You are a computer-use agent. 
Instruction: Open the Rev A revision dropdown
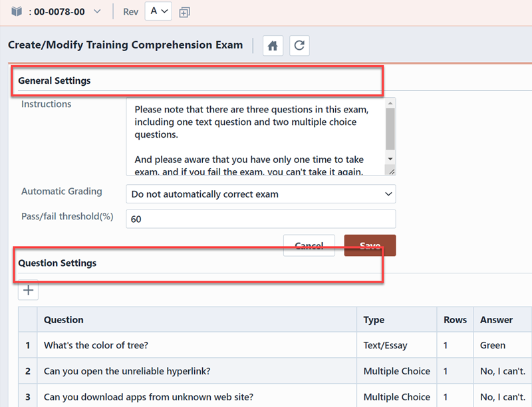(158, 11)
